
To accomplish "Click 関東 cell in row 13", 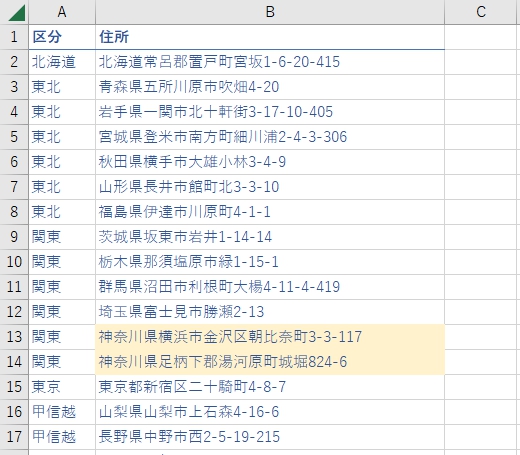I will coord(62,337).
